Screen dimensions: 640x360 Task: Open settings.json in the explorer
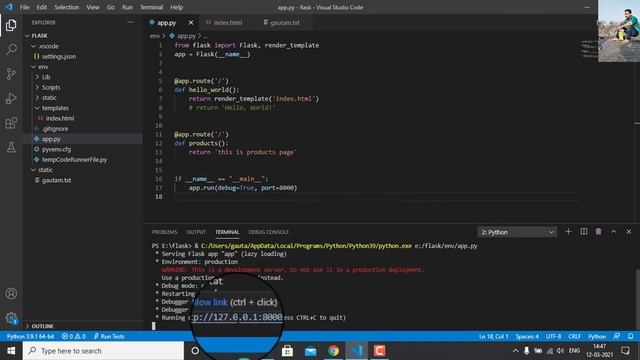pyautogui.click(x=59, y=56)
